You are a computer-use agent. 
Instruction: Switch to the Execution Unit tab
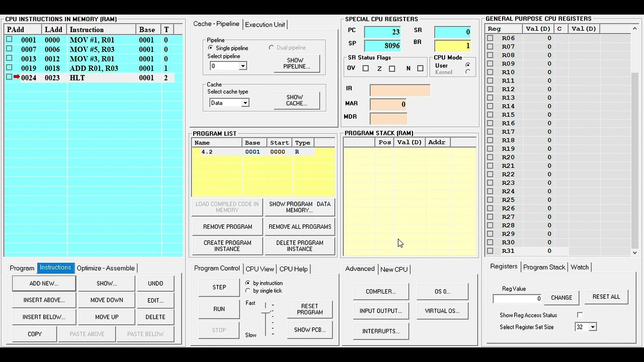tap(265, 25)
